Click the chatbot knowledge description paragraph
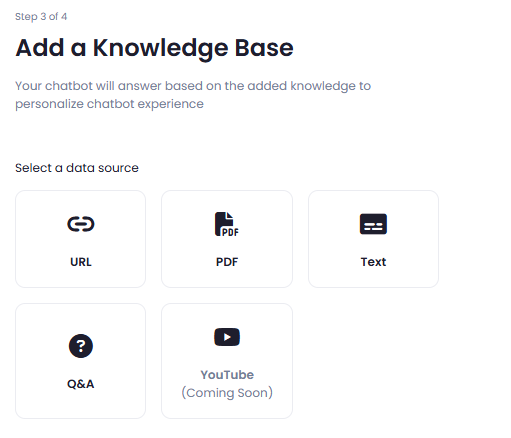Screen dimensions: 511x438 (193, 95)
